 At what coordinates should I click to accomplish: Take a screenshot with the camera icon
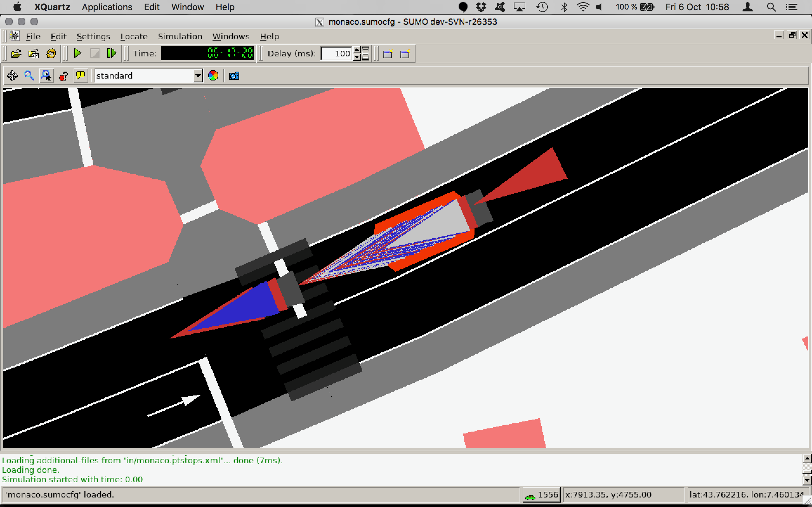[x=234, y=76]
